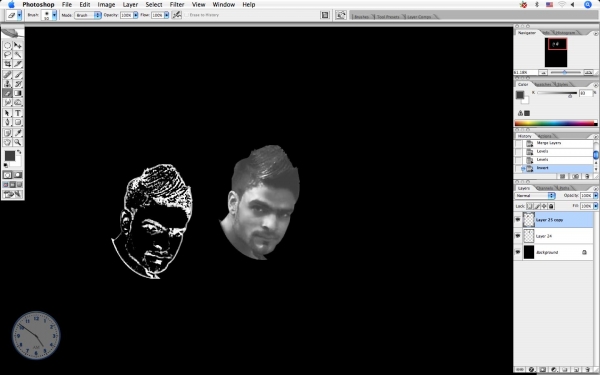The width and height of the screenshot is (600, 375).
Task: Add a layer mask
Action: [543, 370]
